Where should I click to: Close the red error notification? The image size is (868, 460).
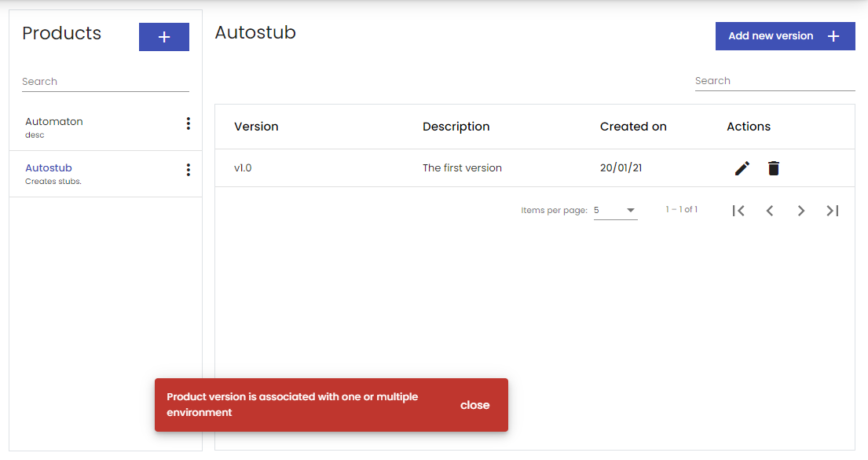(475, 405)
